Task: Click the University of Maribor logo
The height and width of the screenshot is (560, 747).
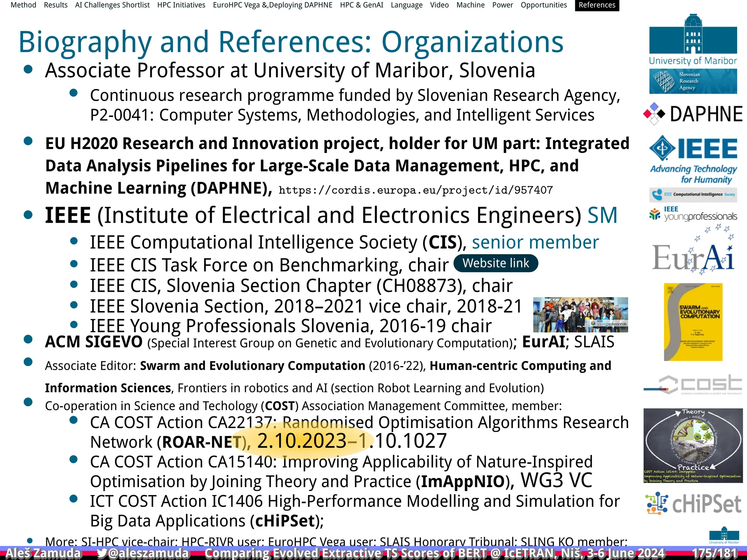Action: coord(693,39)
